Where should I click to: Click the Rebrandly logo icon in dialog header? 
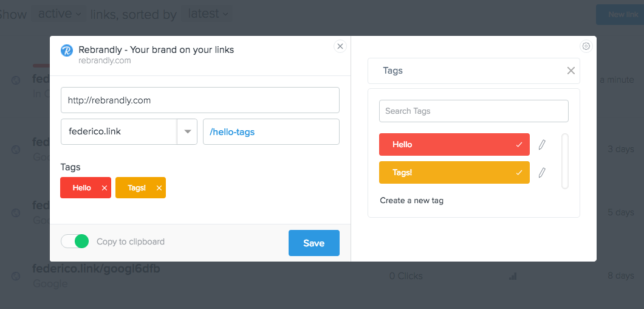coord(67,50)
